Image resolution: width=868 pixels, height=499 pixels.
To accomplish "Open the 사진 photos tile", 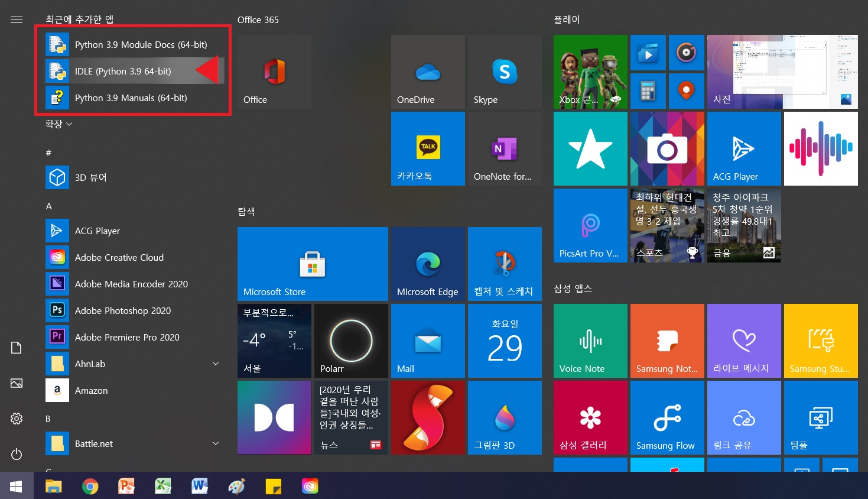I will coord(782,72).
